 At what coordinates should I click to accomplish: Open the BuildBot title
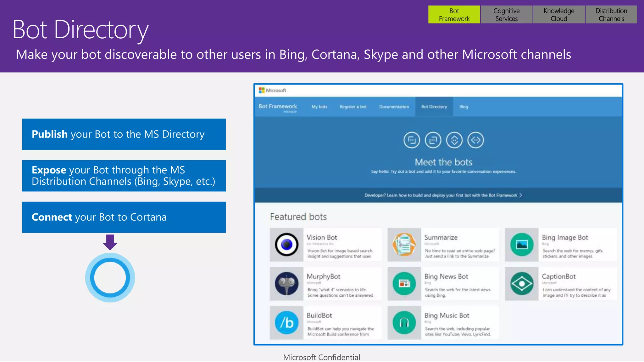[x=319, y=315]
